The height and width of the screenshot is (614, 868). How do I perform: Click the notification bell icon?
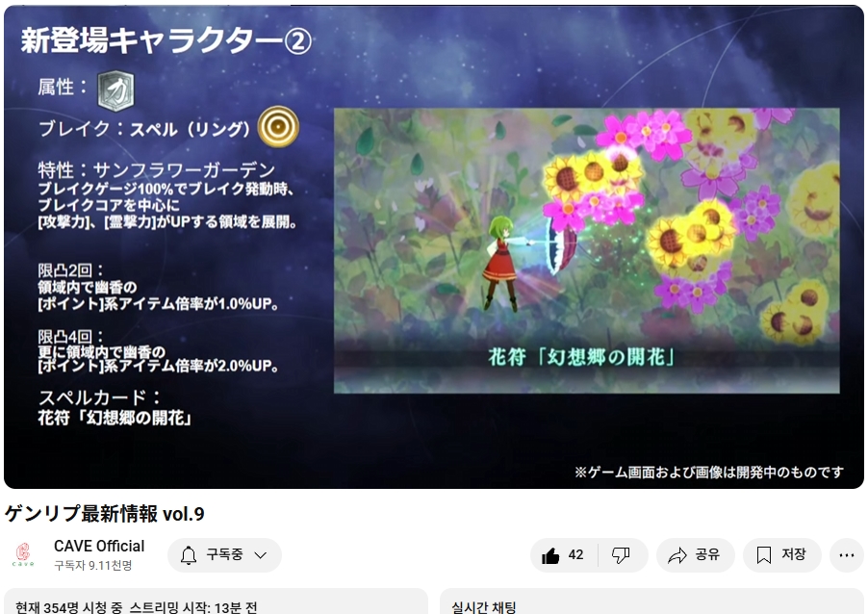coord(189,554)
